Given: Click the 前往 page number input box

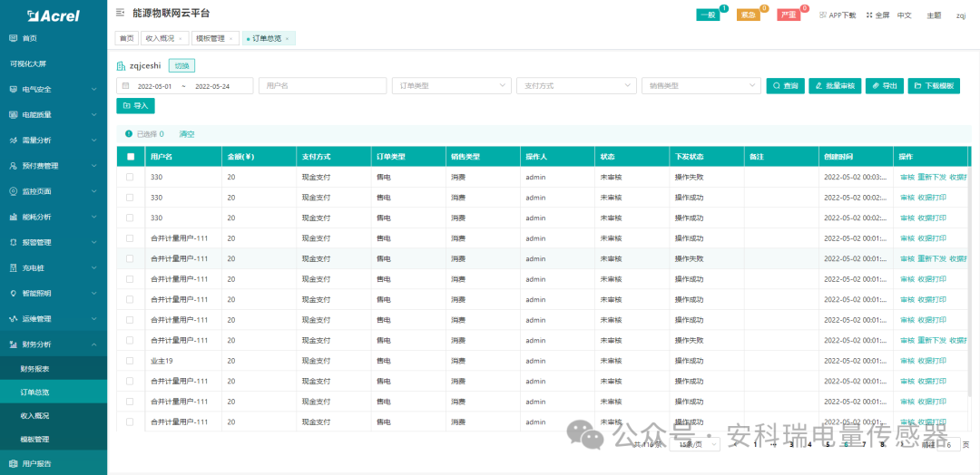Looking at the screenshot, I should click(949, 444).
